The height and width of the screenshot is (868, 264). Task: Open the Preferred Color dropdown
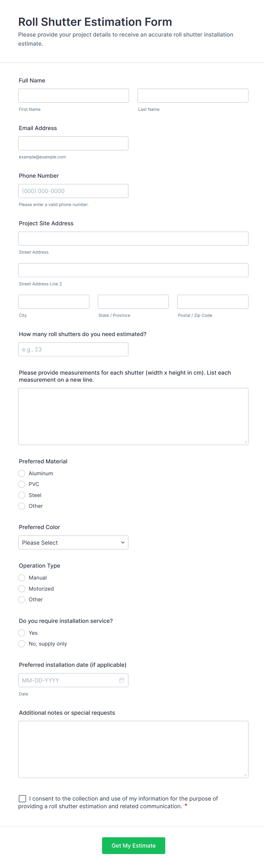pos(73,542)
